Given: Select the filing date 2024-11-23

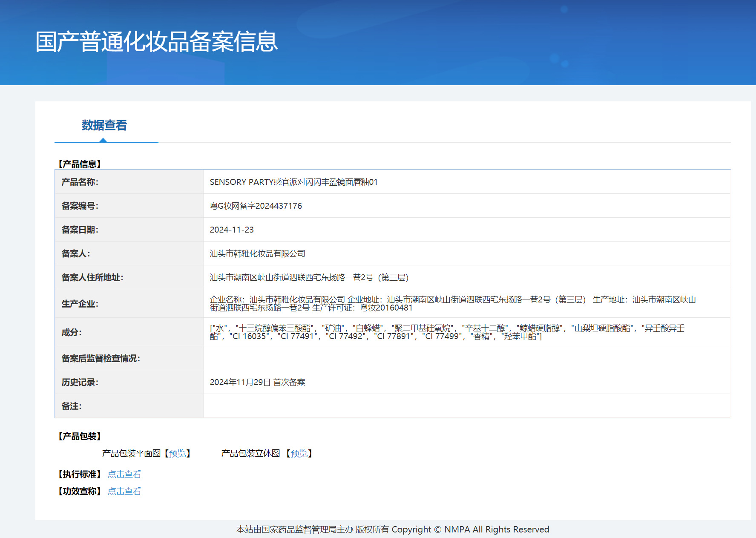Looking at the screenshot, I should (232, 230).
